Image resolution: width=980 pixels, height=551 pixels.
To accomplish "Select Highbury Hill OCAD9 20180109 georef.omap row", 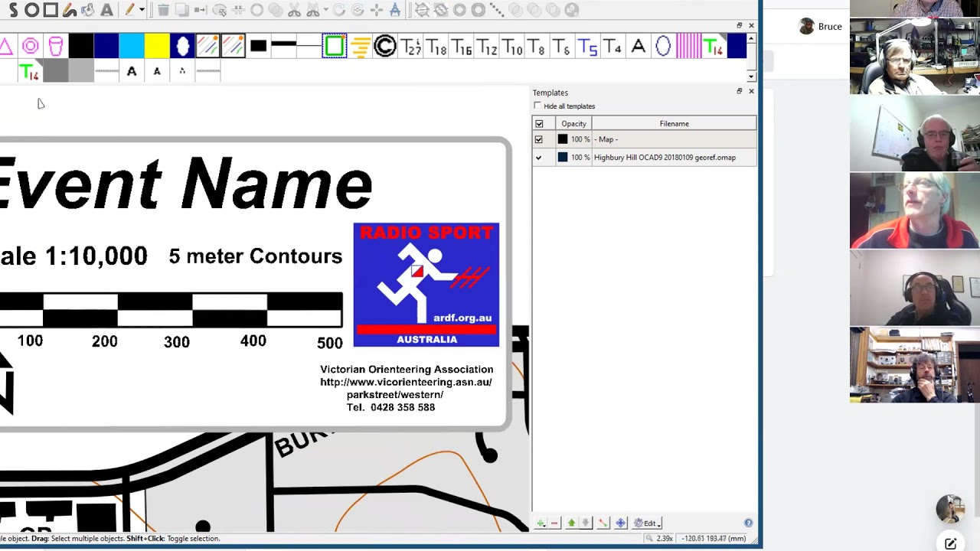I will (644, 158).
